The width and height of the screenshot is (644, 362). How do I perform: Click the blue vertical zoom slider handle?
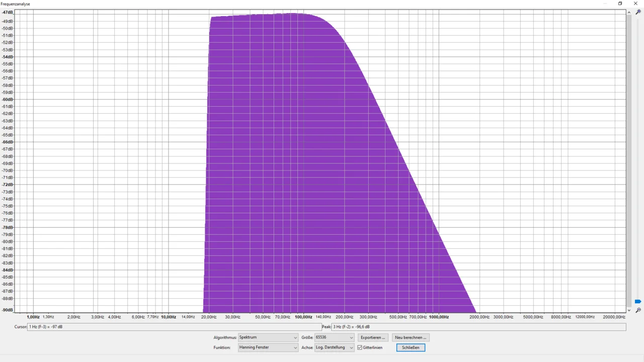[638, 302]
